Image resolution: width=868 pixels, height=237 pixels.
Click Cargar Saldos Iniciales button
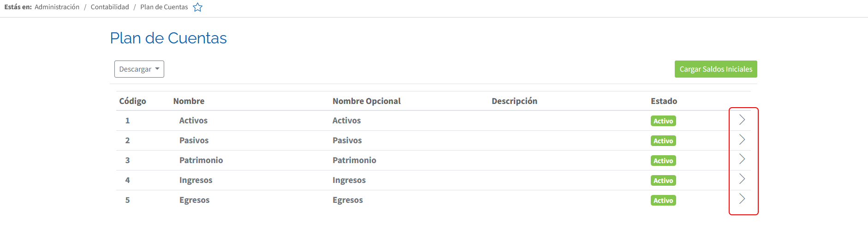pyautogui.click(x=716, y=69)
